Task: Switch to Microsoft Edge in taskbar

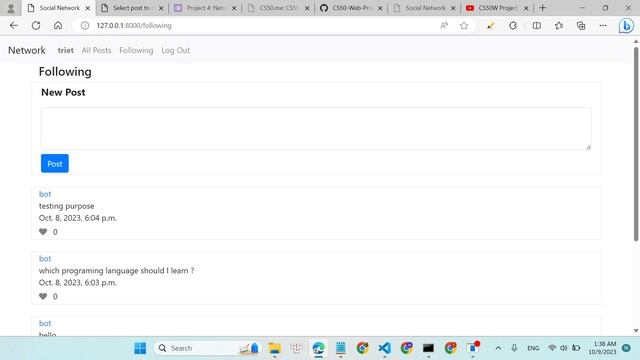Action: pos(318,348)
